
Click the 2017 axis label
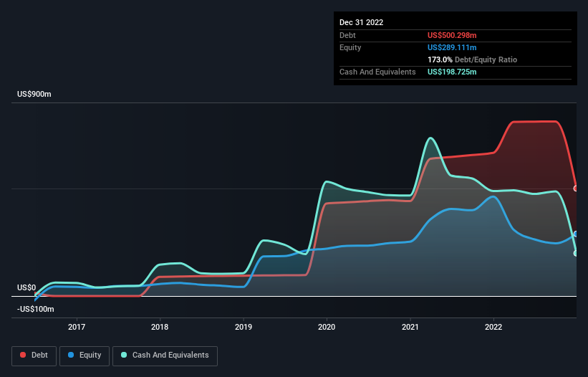click(77, 327)
